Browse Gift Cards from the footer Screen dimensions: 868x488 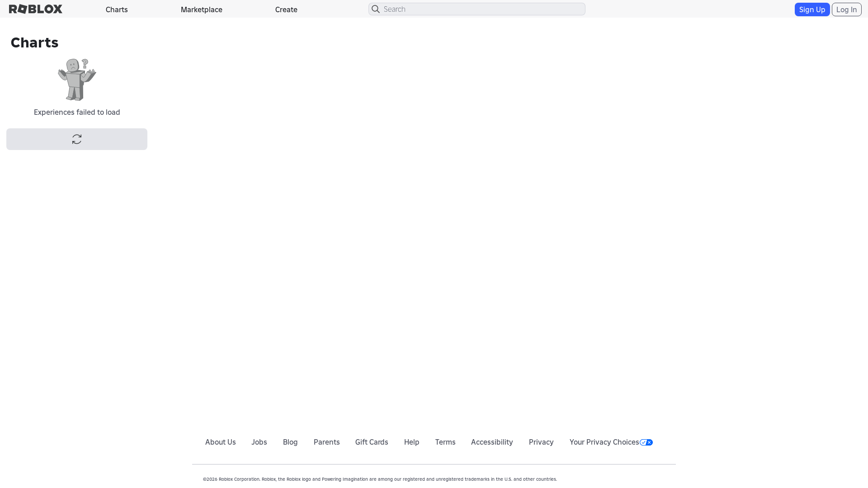(371, 442)
